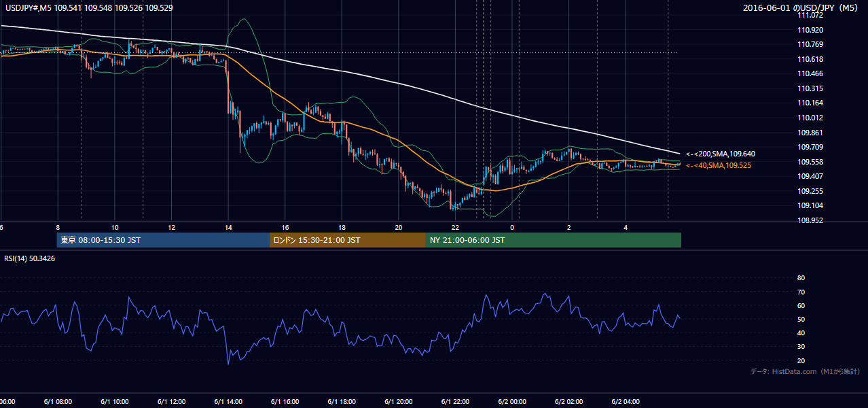Image resolution: width=868 pixels, height=408 pixels.
Task: Click price axis value 109.255
Action: point(810,191)
